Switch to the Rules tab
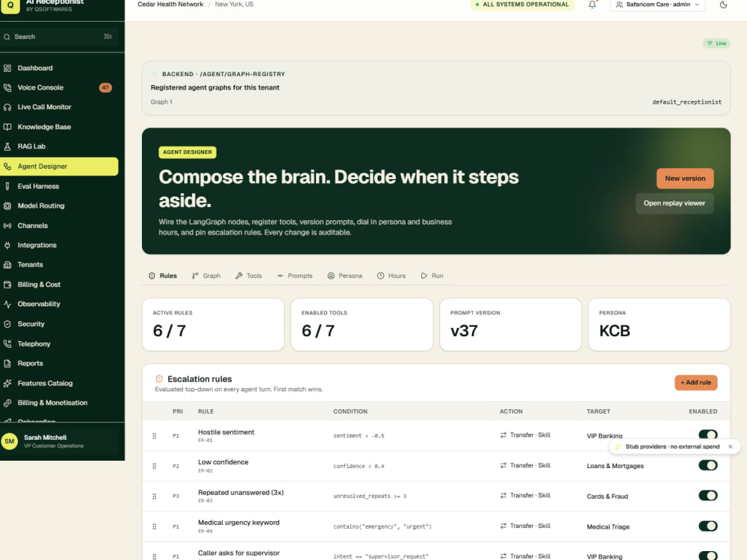This screenshot has height=560, width=747. 163,276
